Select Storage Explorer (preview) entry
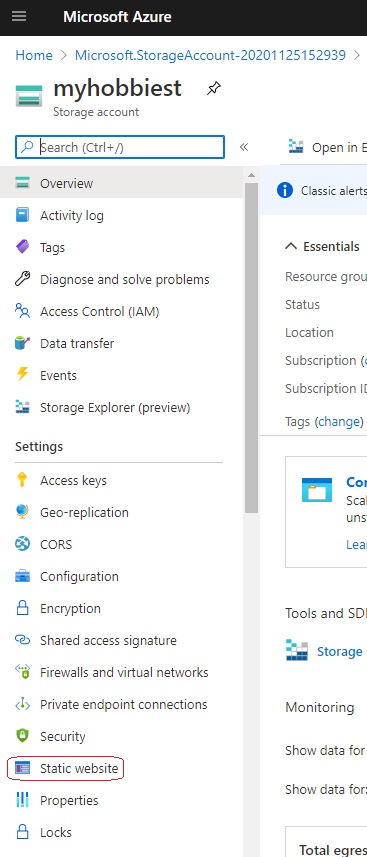 115,408
